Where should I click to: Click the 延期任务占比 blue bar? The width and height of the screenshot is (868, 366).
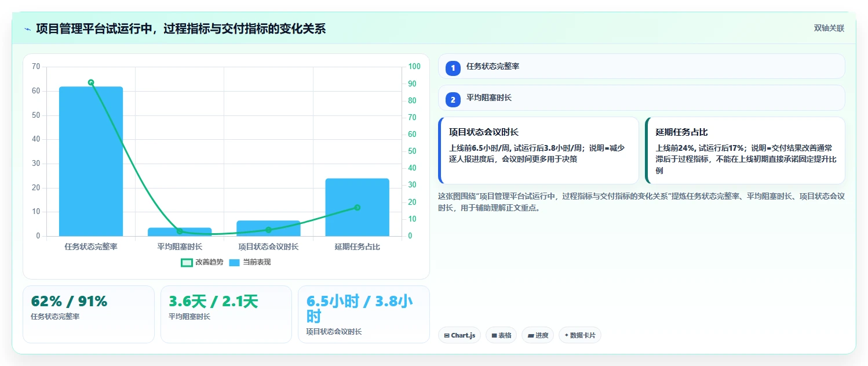357,207
